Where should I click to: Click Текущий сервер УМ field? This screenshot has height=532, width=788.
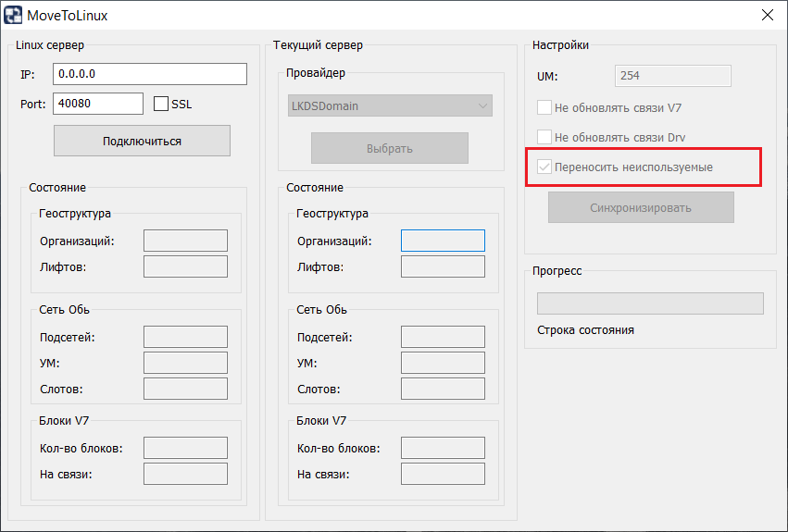[x=443, y=363]
